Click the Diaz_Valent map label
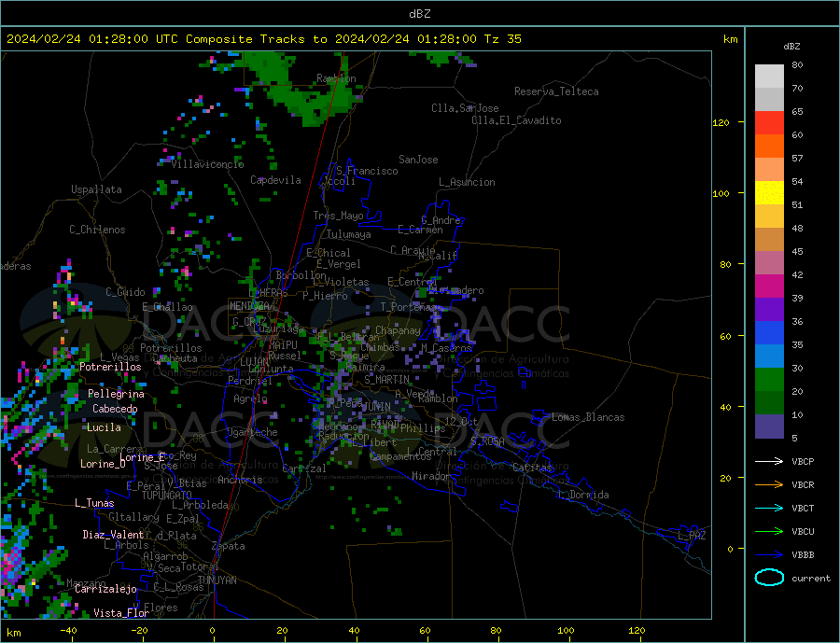Image resolution: width=840 pixels, height=643 pixels. click(x=113, y=535)
